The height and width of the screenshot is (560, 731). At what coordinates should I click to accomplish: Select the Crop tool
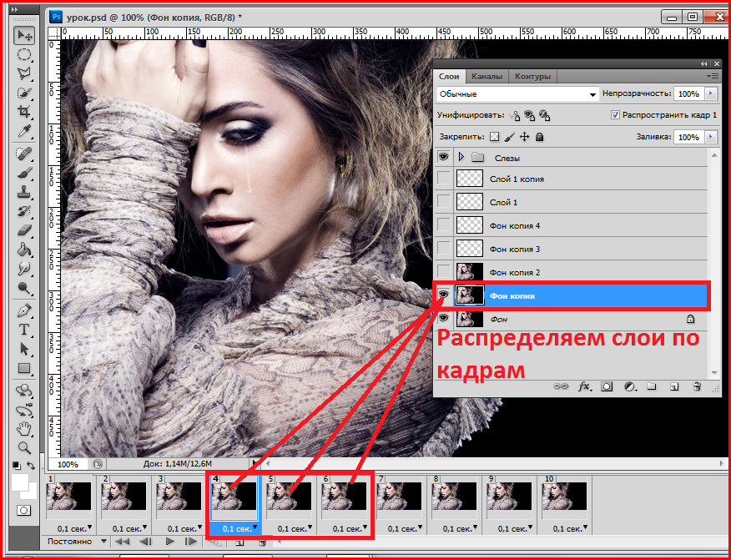click(x=24, y=112)
